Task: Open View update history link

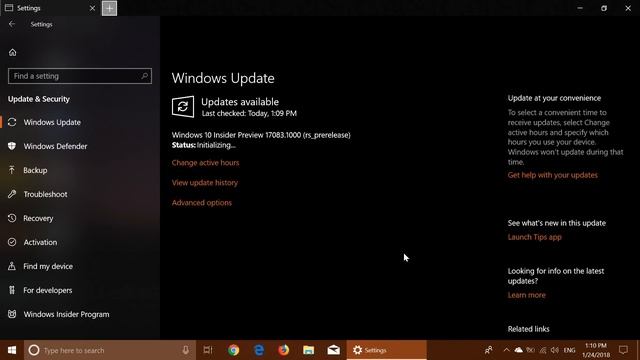Action: point(204,182)
